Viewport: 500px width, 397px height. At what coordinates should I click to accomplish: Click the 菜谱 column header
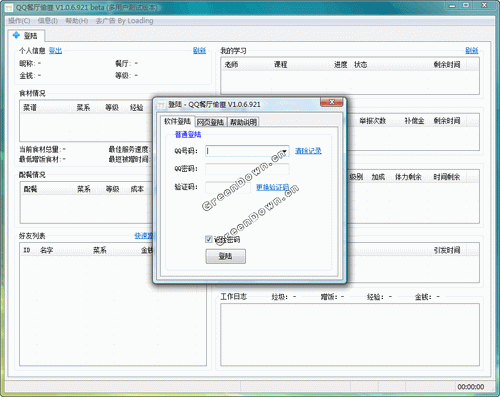coord(30,108)
